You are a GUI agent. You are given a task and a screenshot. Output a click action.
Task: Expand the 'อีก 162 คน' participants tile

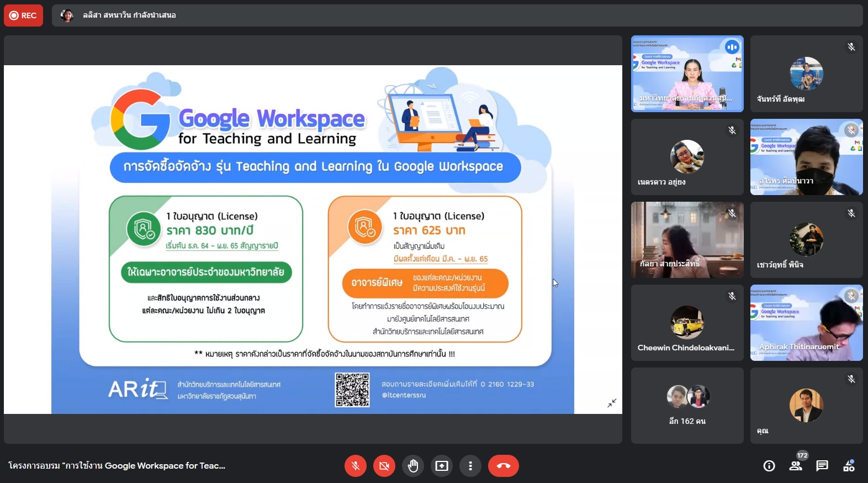tap(687, 406)
